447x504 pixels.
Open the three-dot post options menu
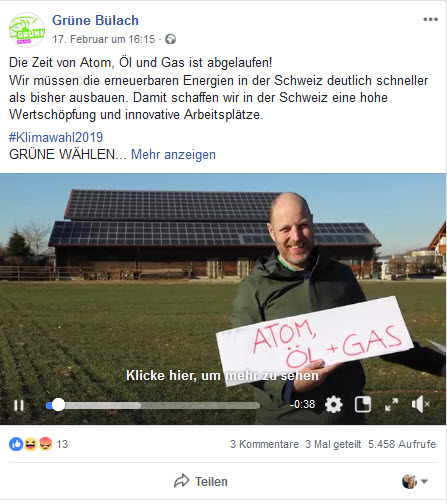point(430,20)
